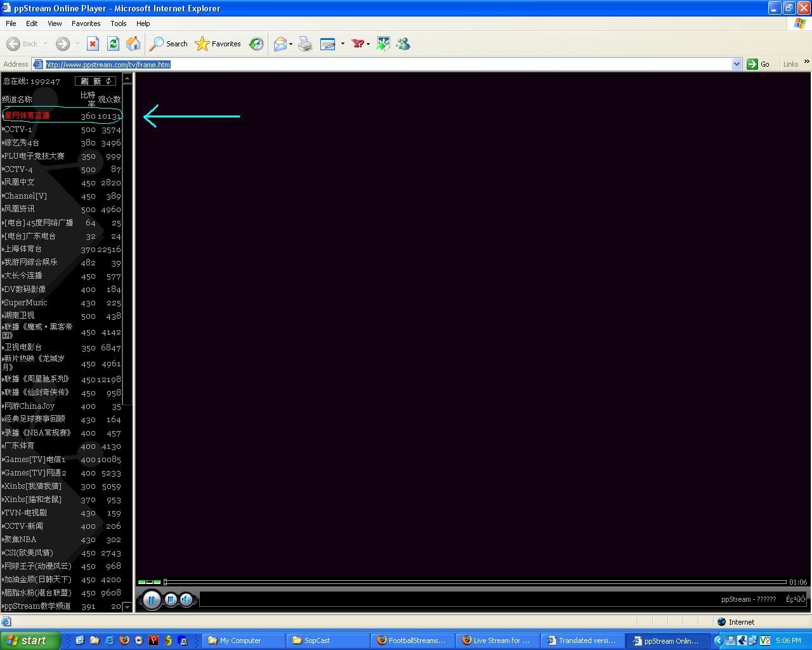The width and height of the screenshot is (812, 650).
Task: Open the File menu
Action: pyautogui.click(x=11, y=23)
